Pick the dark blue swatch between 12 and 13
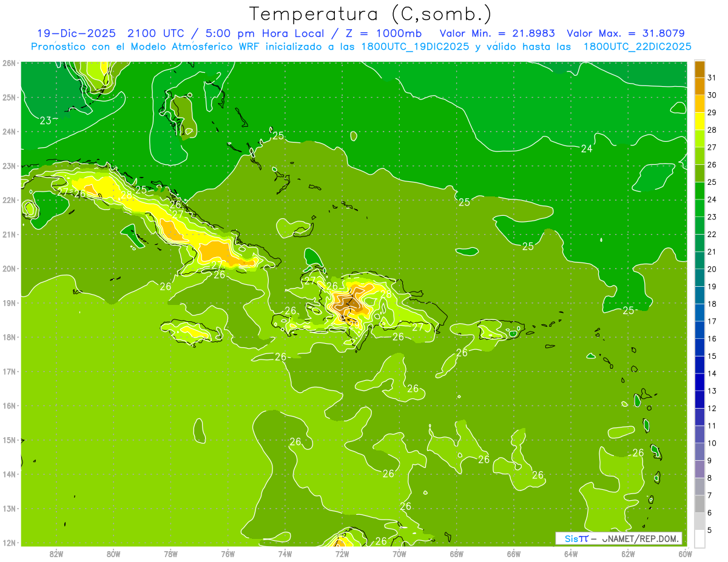 click(699, 400)
